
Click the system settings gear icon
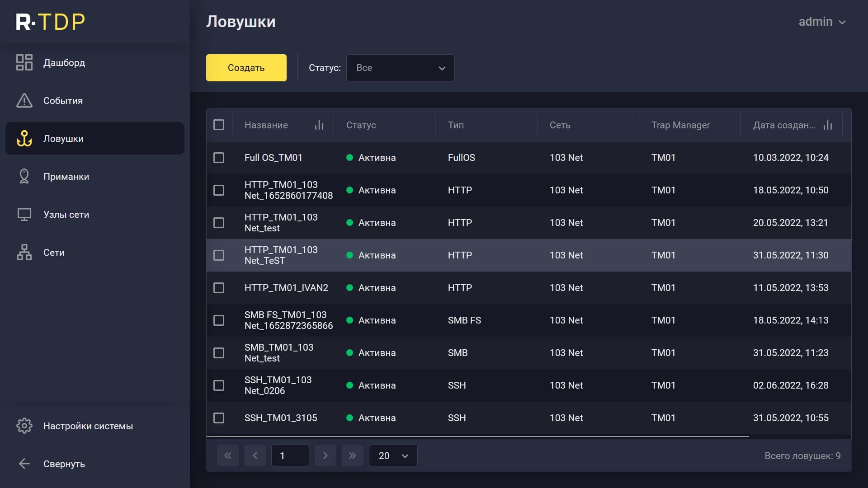(x=24, y=426)
